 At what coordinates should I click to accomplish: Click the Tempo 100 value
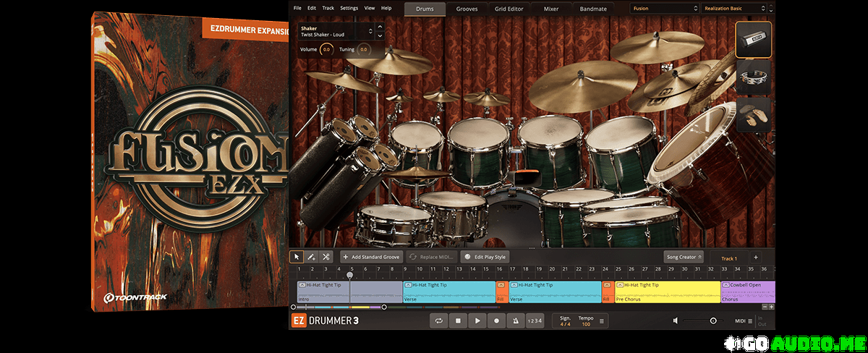[x=585, y=323]
